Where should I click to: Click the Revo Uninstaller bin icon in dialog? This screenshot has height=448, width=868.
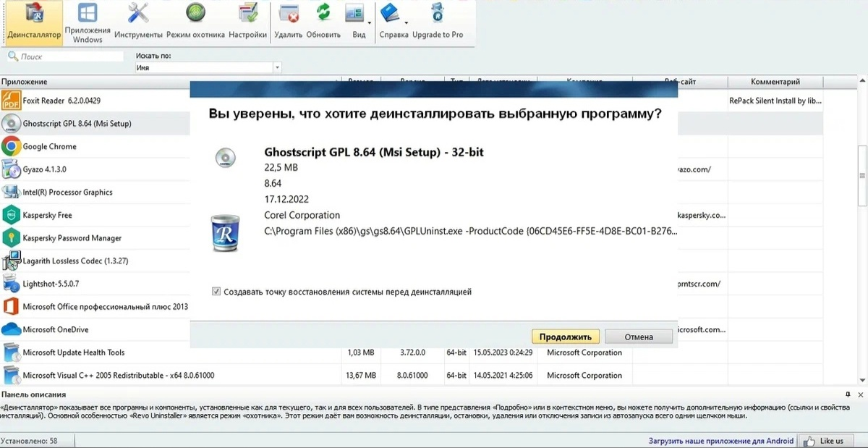click(224, 233)
